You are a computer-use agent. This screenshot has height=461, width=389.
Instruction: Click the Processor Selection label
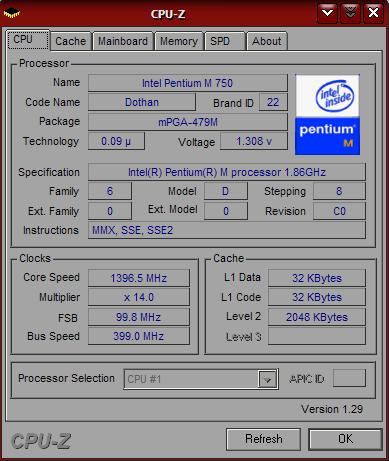[66, 378]
